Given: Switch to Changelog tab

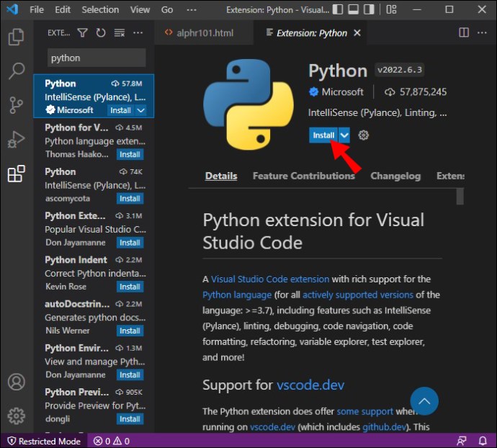Looking at the screenshot, I should click(x=395, y=176).
